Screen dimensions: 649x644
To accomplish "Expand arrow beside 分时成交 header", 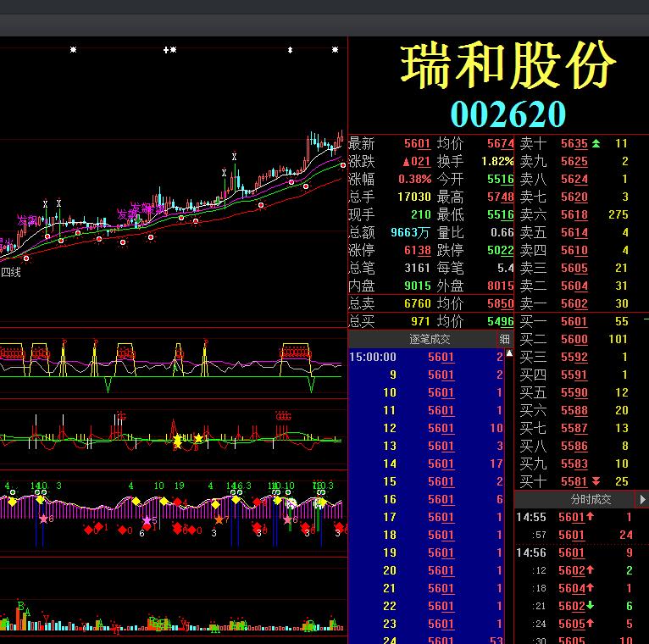I will point(642,500).
